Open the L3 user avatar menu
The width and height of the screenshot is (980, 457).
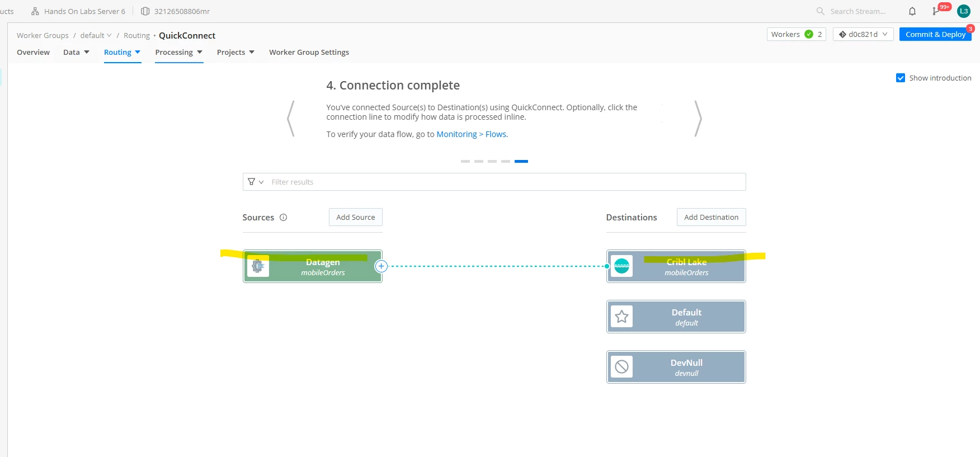tap(964, 11)
